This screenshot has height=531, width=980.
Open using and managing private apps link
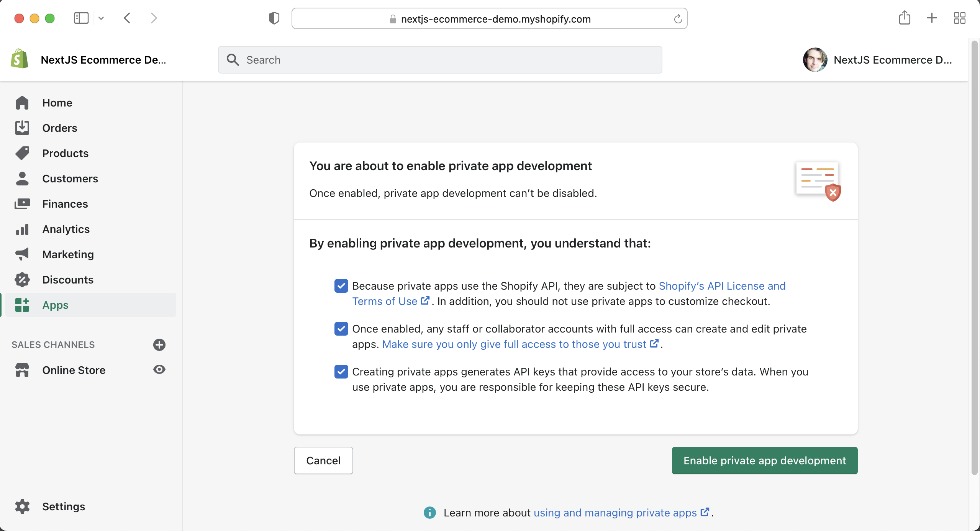tap(621, 513)
